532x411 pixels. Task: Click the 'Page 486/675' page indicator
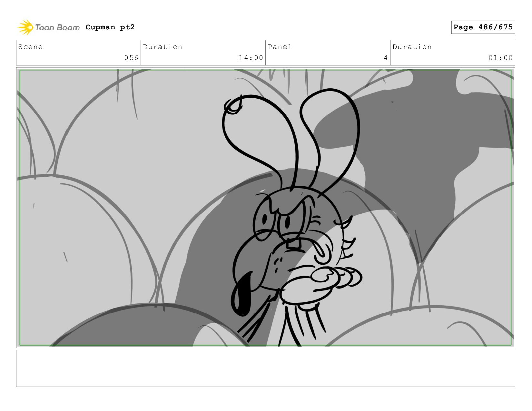click(x=483, y=27)
